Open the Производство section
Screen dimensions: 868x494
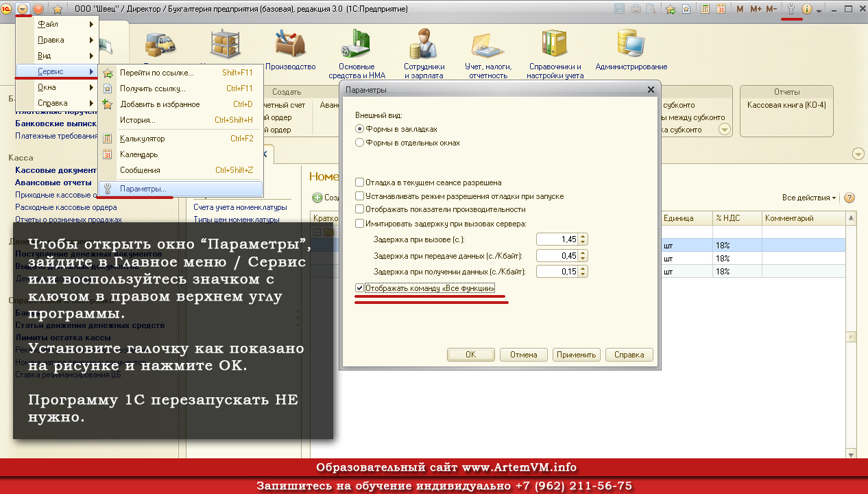click(291, 51)
